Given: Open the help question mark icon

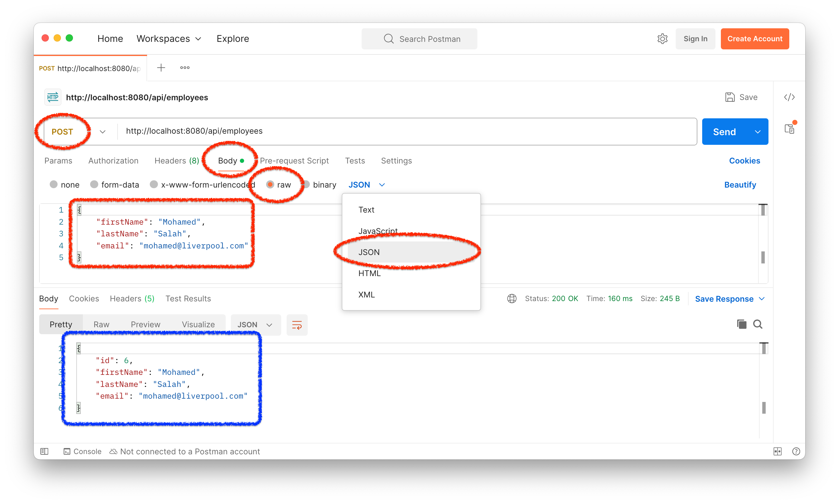Looking at the screenshot, I should [x=796, y=451].
